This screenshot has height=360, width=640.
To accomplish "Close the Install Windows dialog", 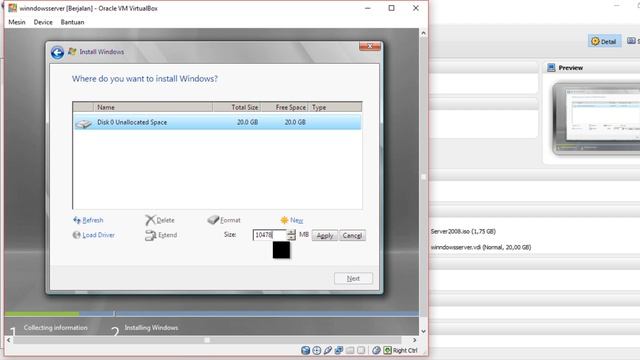I will 370,46.
